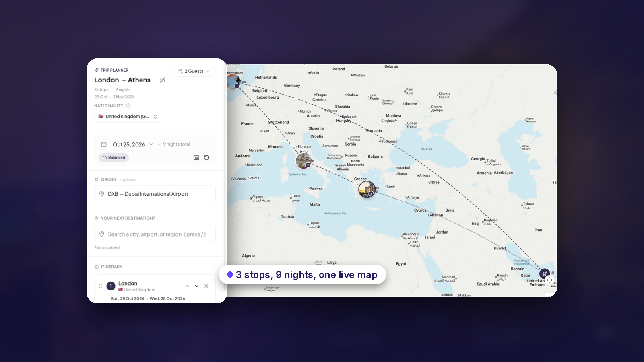The width and height of the screenshot is (644, 362).
Task: Click the drag handle on the London stop
Action: tap(101, 286)
